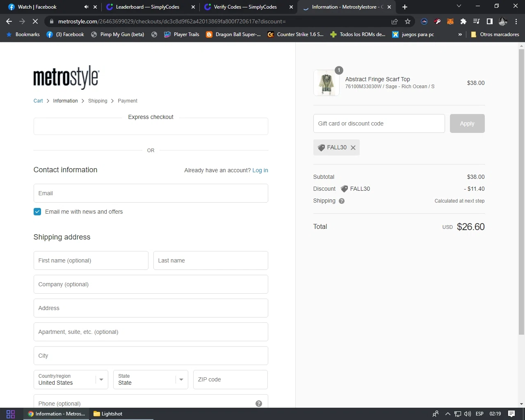
Task: Open the juegos para pc bookmark
Action: pos(413,34)
